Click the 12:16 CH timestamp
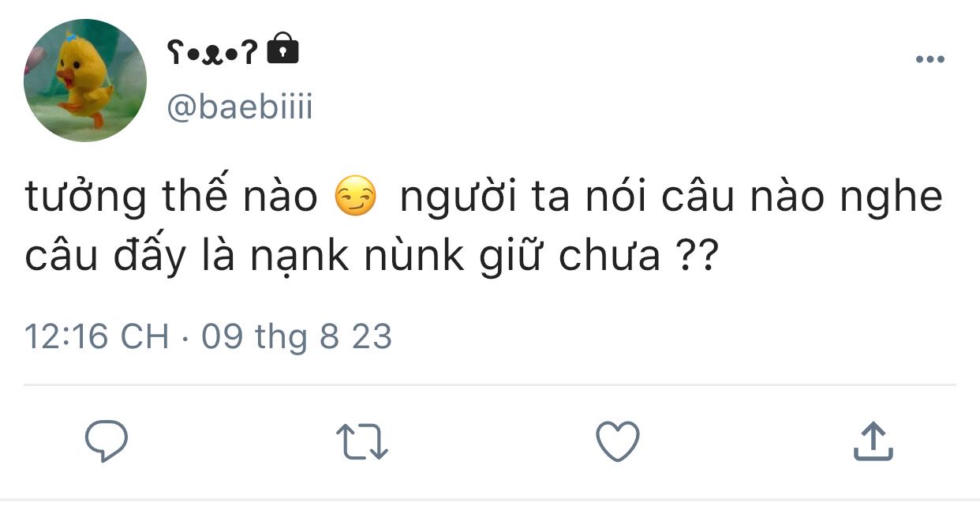This screenshot has height=514, width=980. [x=97, y=337]
